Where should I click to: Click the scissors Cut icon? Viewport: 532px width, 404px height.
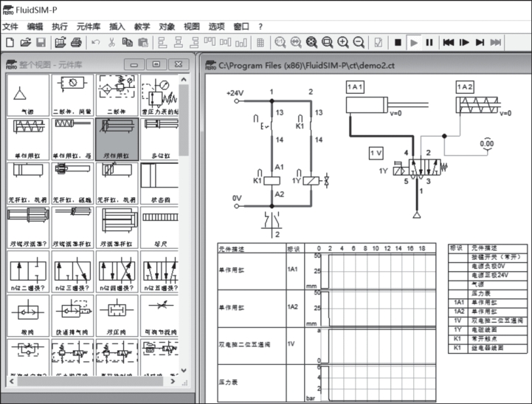click(x=111, y=43)
